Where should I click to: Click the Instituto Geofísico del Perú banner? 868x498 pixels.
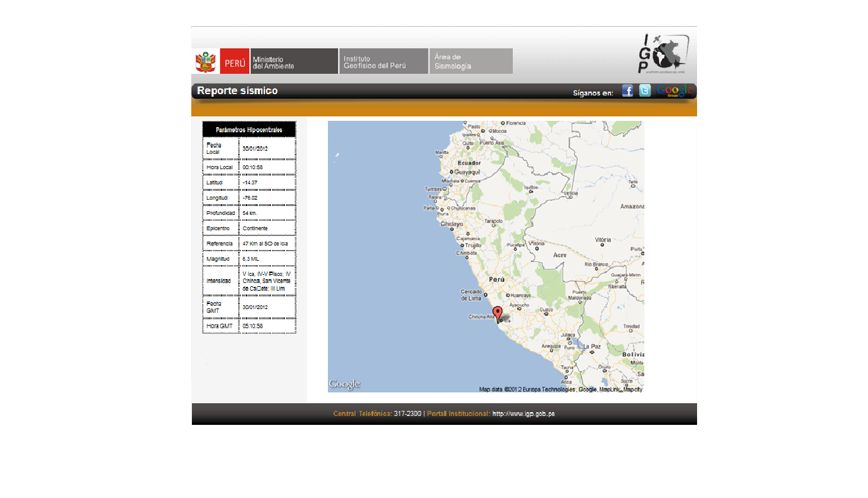384,62
